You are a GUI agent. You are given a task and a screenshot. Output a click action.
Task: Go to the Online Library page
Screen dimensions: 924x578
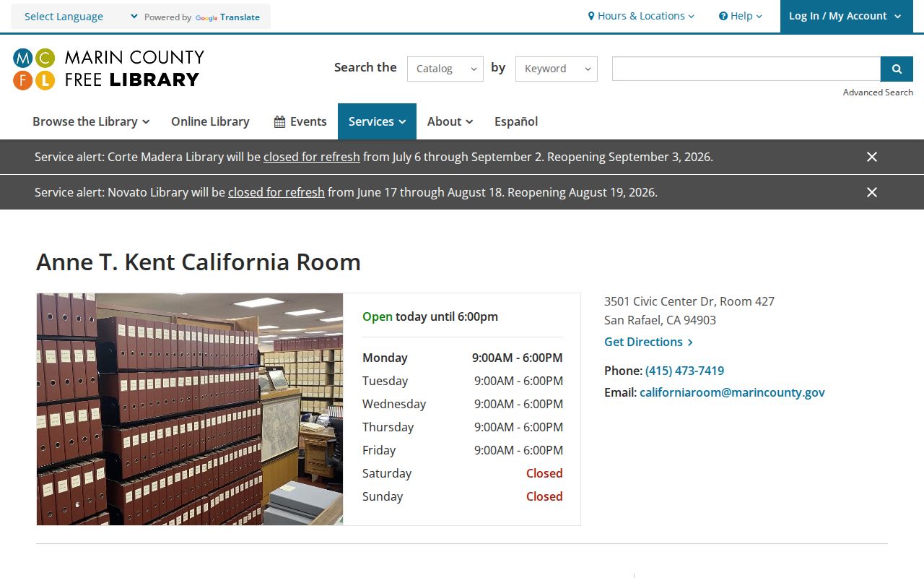click(210, 121)
